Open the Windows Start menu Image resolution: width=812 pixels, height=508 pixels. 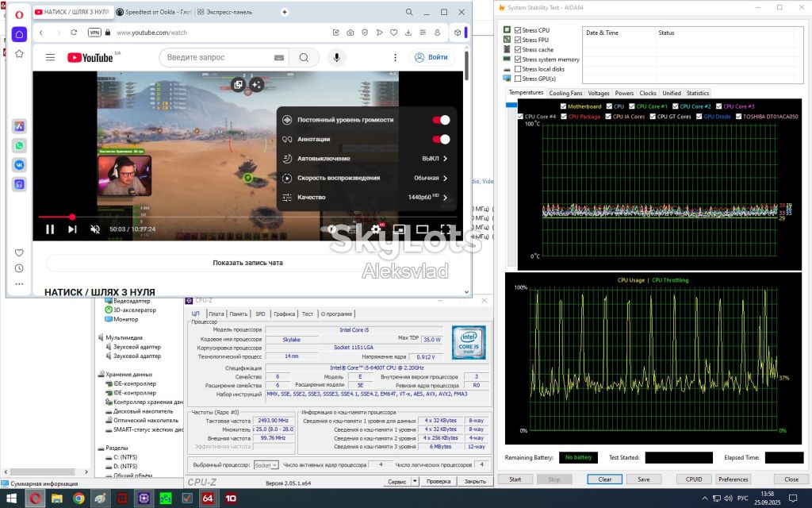[x=11, y=498]
